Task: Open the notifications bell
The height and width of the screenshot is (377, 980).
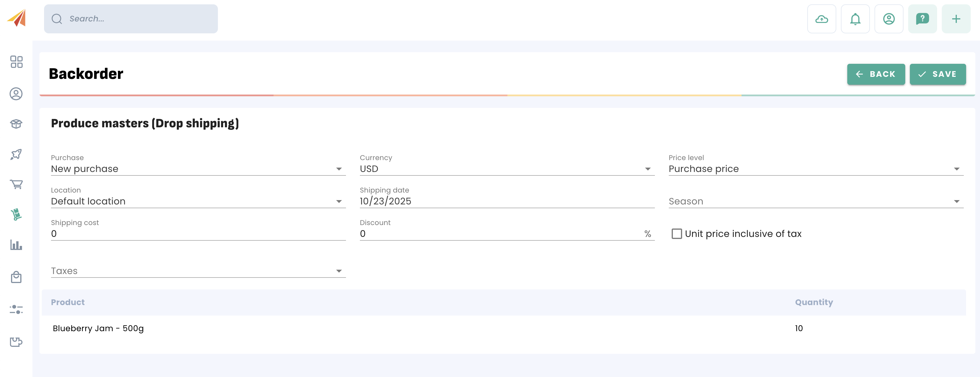Action: [855, 19]
